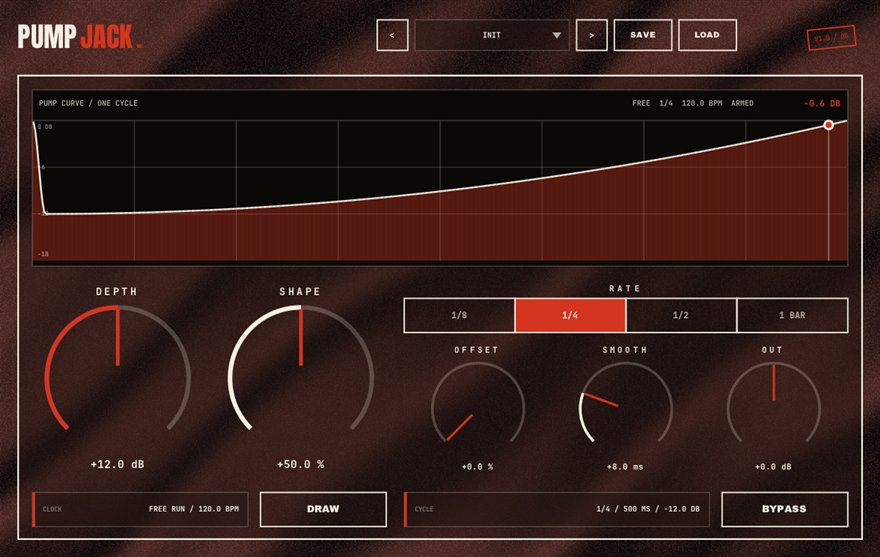
Task: Click the +0.0 dB out value
Action: pyautogui.click(x=773, y=467)
